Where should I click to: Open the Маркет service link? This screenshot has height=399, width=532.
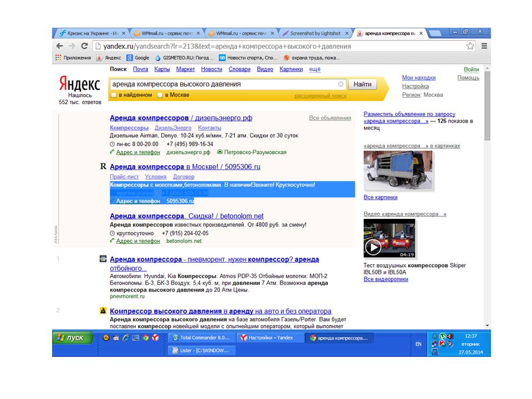point(185,69)
